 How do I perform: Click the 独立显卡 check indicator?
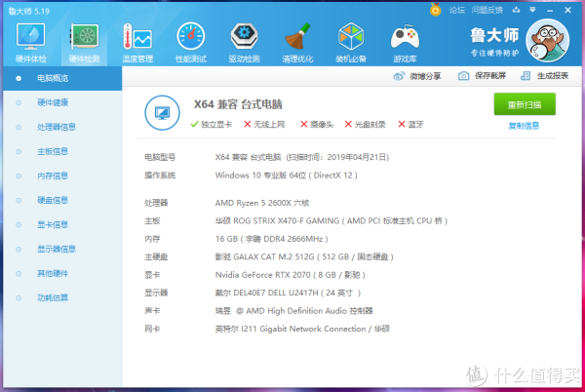(x=212, y=125)
